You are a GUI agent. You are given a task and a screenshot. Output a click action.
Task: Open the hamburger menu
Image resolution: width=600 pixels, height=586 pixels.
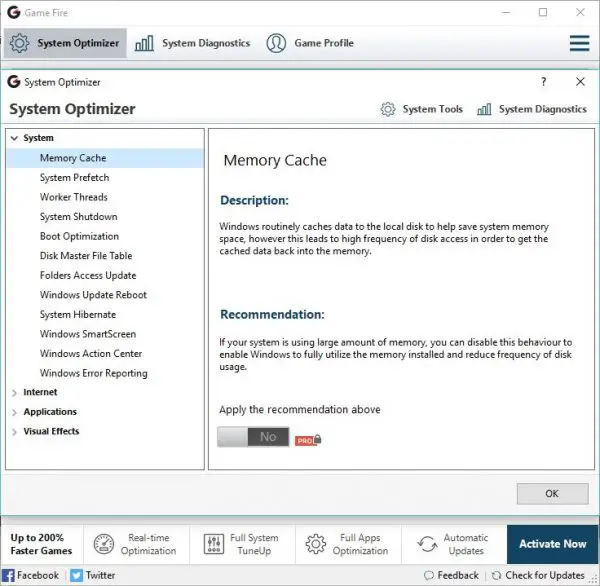[579, 43]
